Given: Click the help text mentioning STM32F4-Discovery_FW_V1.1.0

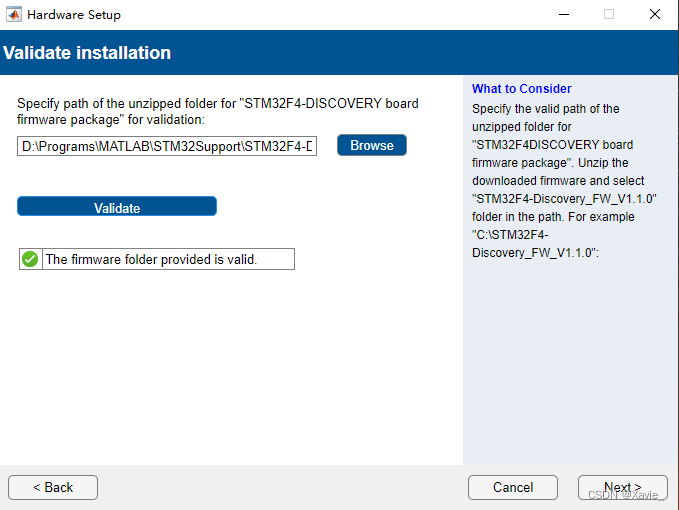Looking at the screenshot, I should point(564,181).
